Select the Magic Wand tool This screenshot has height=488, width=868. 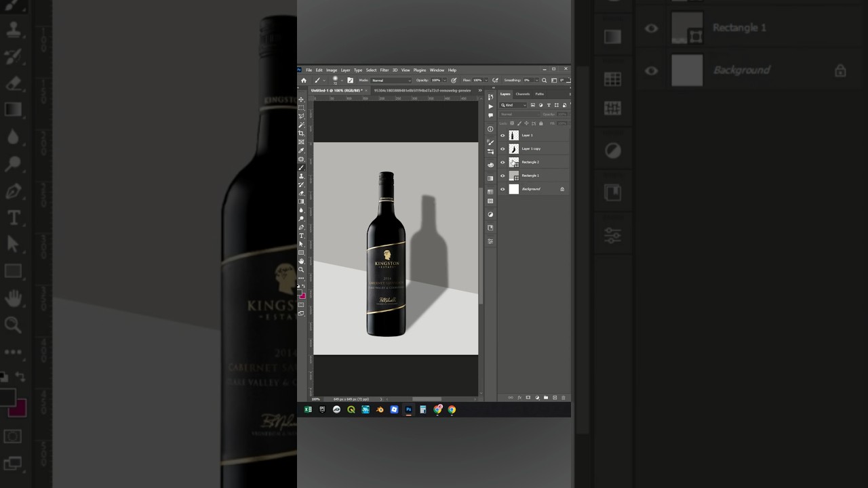click(x=302, y=125)
